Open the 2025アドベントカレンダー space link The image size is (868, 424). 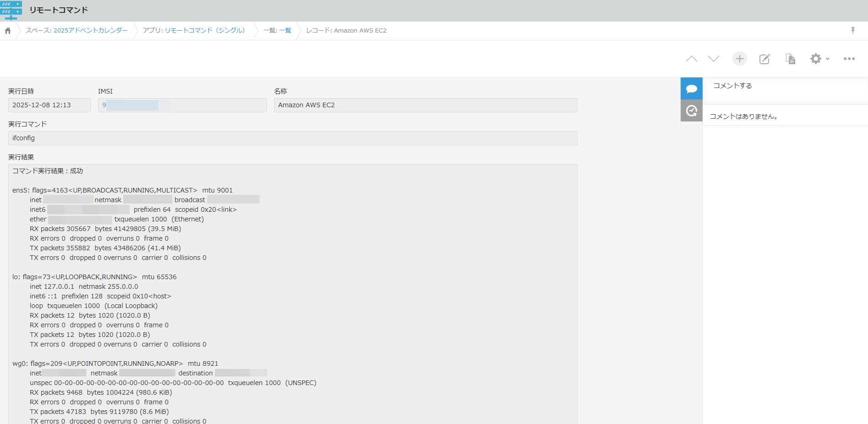pos(90,30)
